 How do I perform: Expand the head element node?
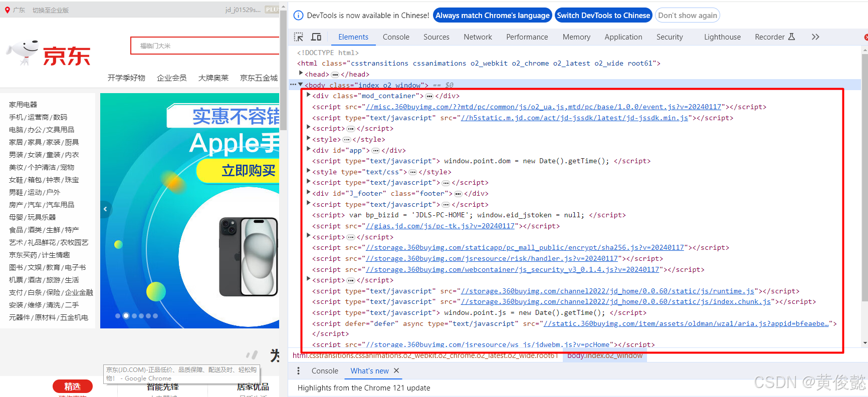click(301, 74)
